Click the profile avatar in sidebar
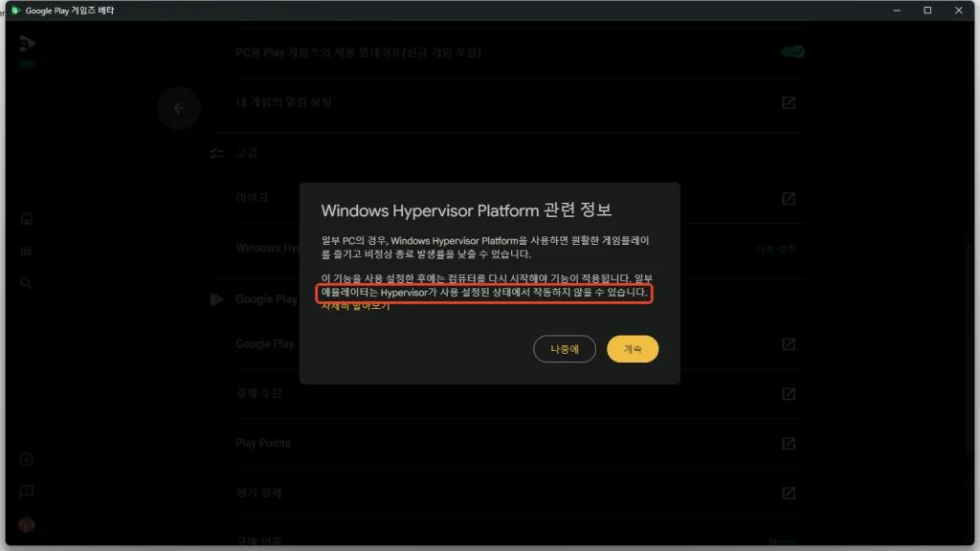The image size is (980, 551). [x=26, y=525]
